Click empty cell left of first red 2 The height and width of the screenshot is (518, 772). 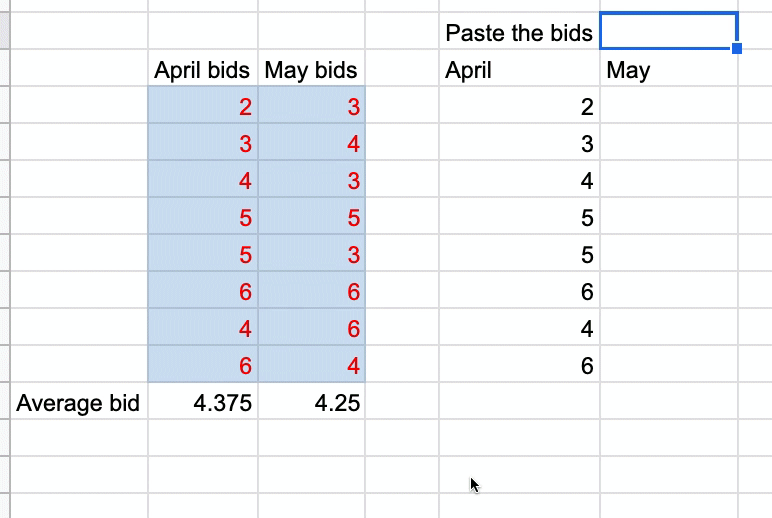78,107
